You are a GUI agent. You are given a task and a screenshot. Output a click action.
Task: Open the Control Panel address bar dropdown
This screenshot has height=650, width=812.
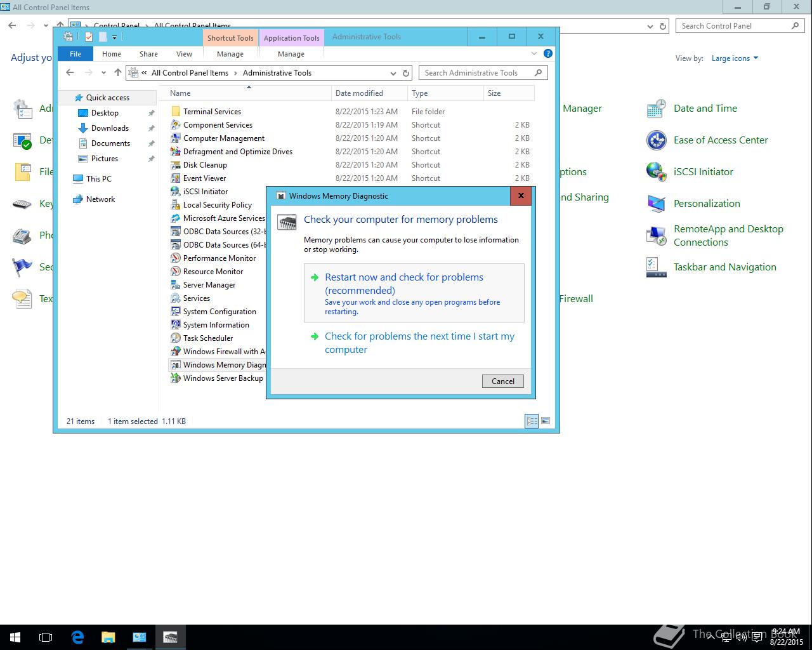point(650,26)
